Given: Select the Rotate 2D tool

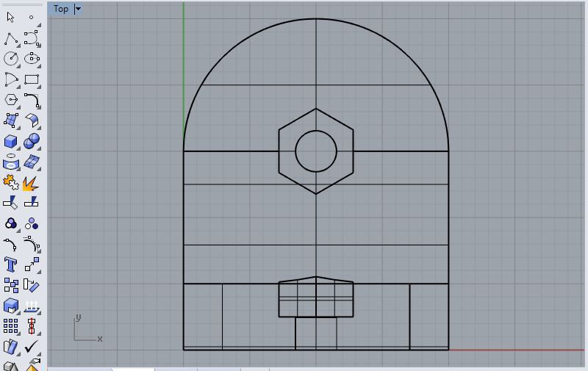Looking at the screenshot, I should coord(31,285).
